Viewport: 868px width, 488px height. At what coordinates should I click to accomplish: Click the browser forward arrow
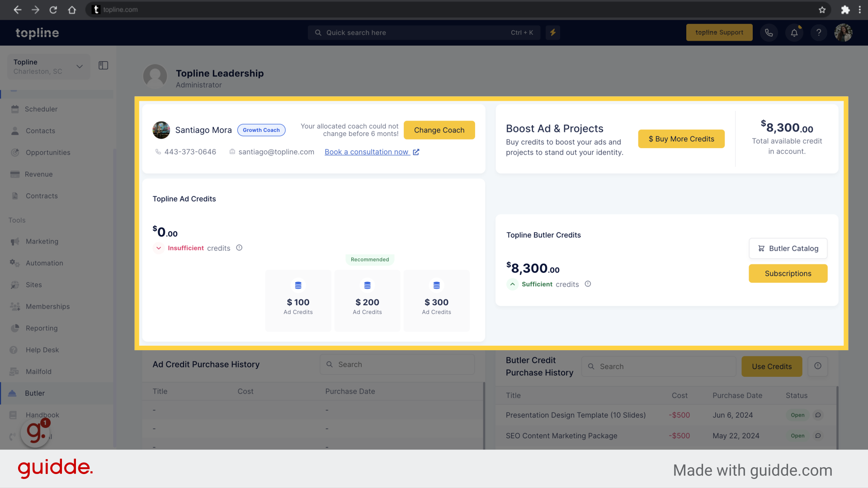(x=35, y=9)
